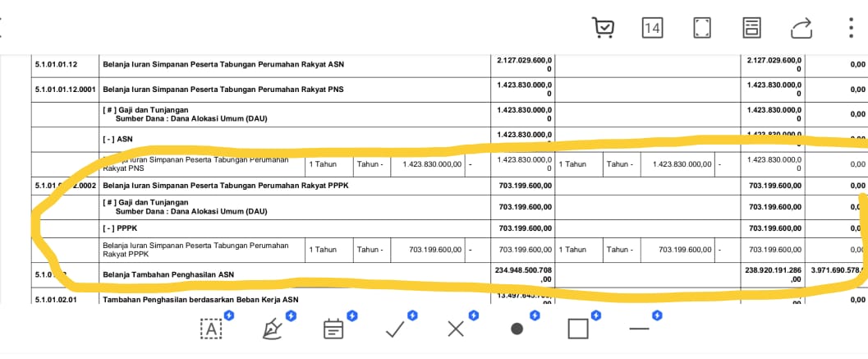Select the filled dot stamp tool
The image size is (868, 359).
pyautogui.click(x=517, y=329)
